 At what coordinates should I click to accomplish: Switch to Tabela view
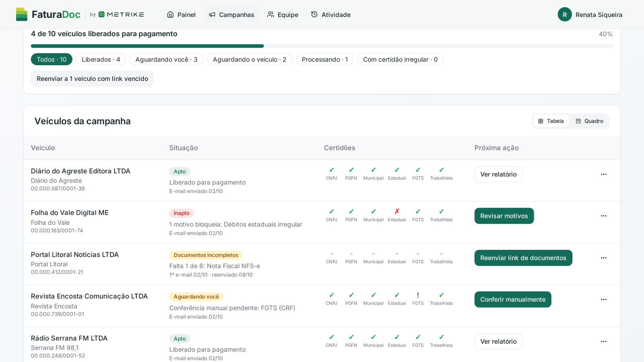tap(551, 121)
